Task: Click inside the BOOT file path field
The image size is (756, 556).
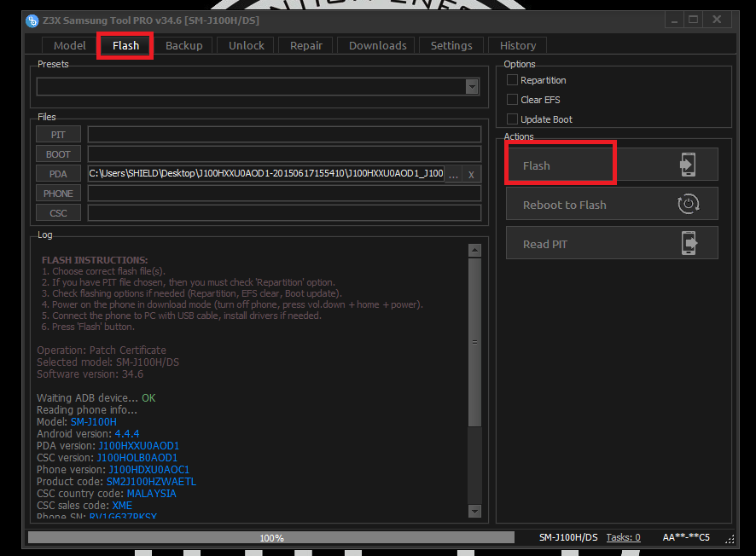Action: (x=284, y=154)
